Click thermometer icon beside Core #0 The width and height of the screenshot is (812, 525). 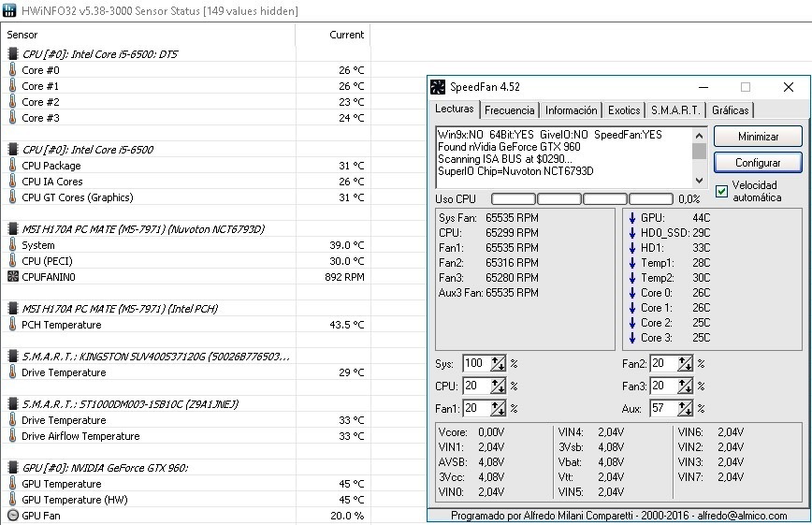(x=13, y=69)
